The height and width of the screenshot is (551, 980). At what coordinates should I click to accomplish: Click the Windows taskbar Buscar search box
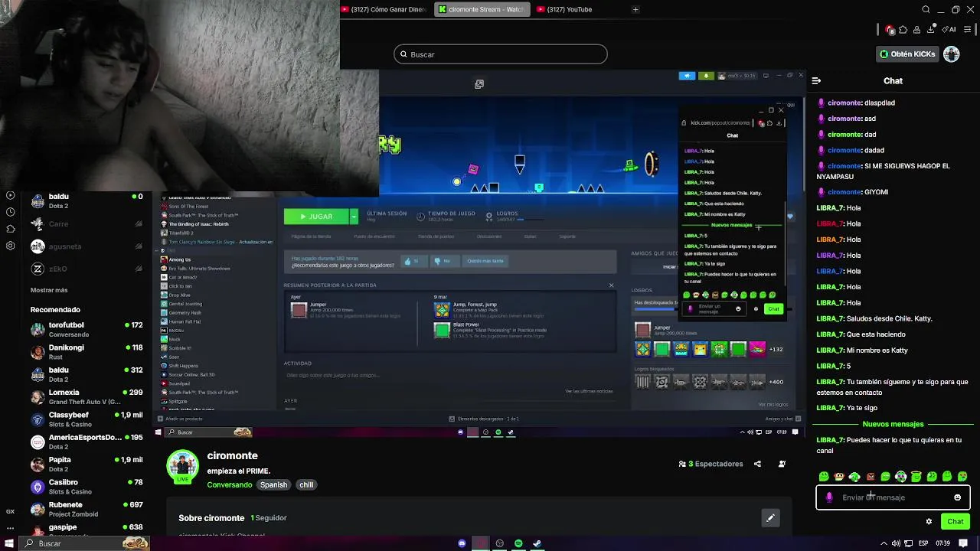[84, 543]
